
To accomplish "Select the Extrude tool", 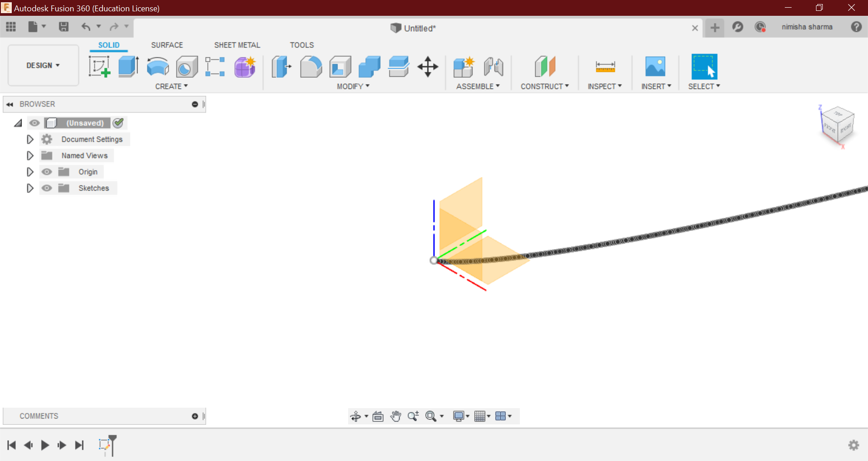I will pos(128,66).
